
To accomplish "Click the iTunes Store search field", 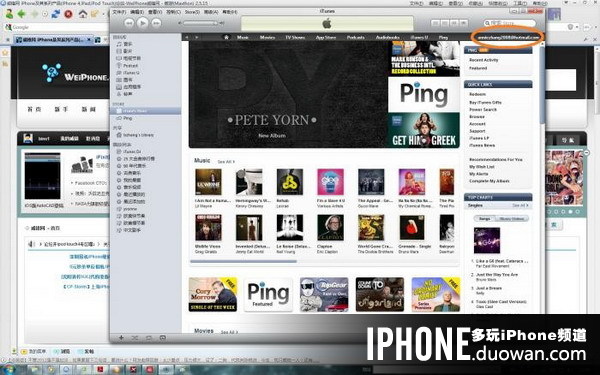I will pos(509,23).
